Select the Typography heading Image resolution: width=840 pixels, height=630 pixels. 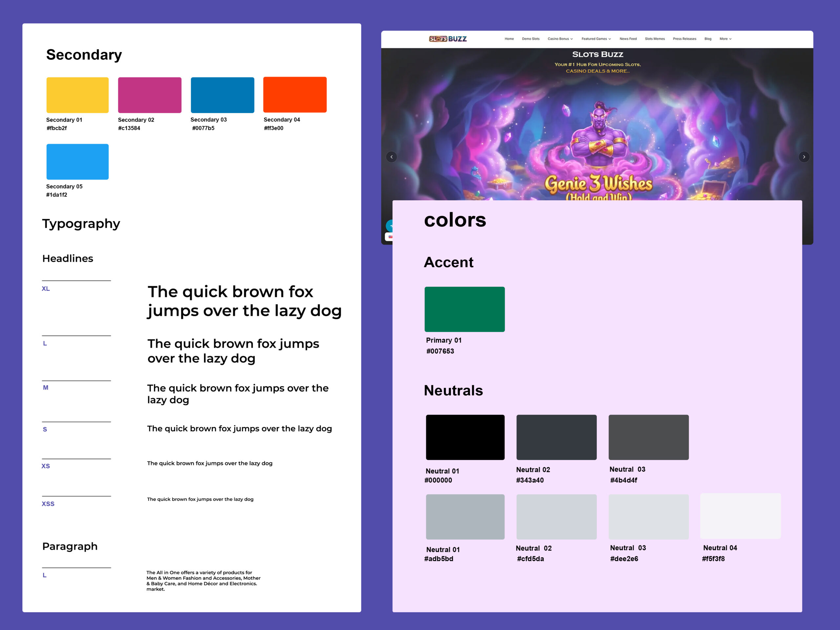coord(81,224)
